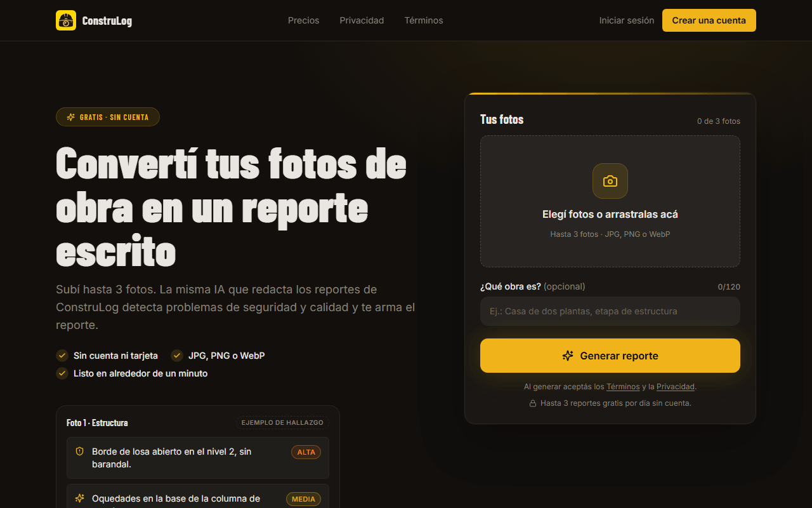Click checkmark icon beside Listo en alrededor
Screen dimensions: 812x508
point(62,373)
